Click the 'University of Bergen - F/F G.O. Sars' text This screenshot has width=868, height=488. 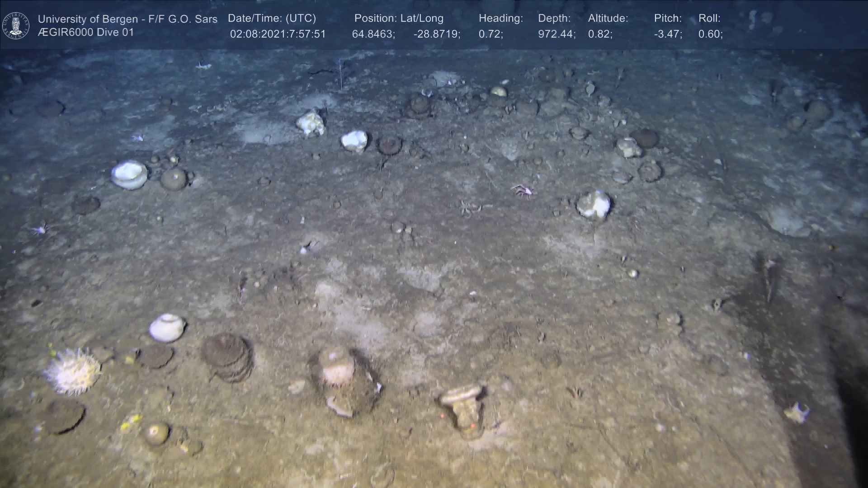[127, 19]
